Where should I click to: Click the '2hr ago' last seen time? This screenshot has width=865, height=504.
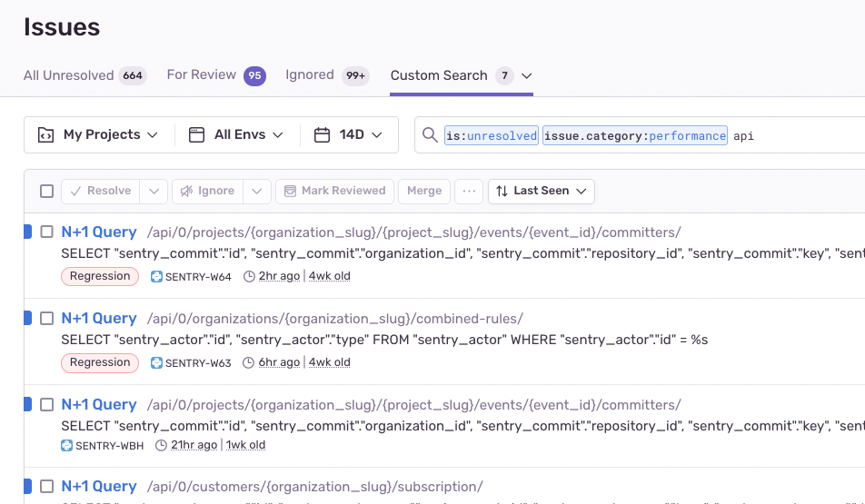279,276
